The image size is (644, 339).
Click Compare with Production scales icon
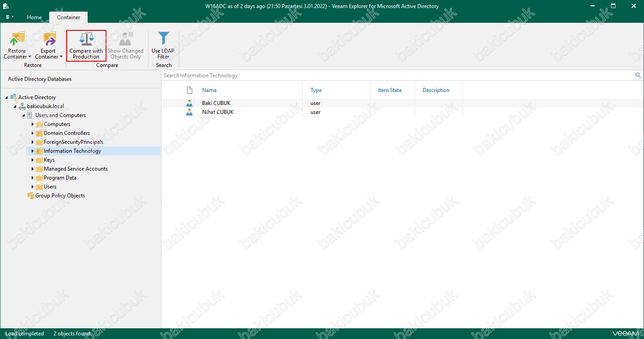(x=86, y=39)
